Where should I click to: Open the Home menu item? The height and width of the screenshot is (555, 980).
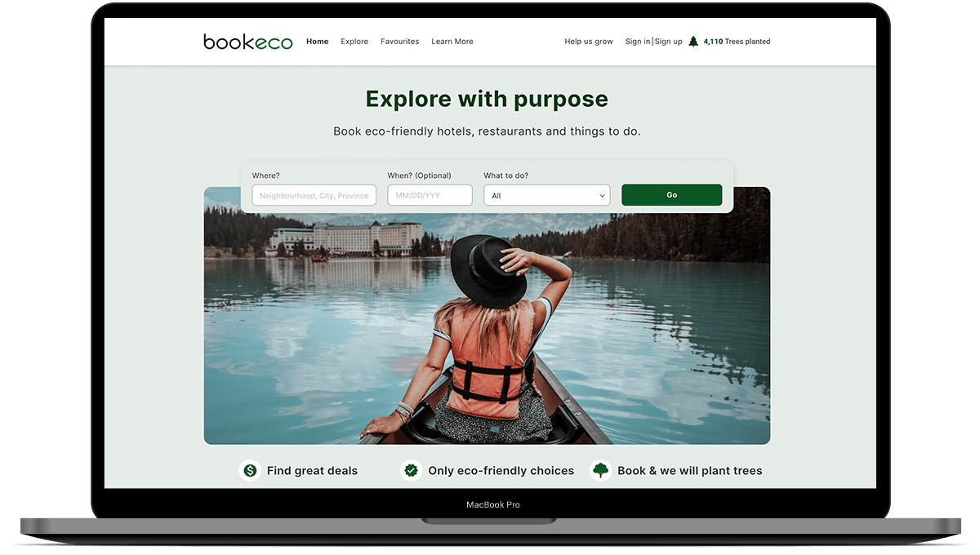pyautogui.click(x=317, y=42)
